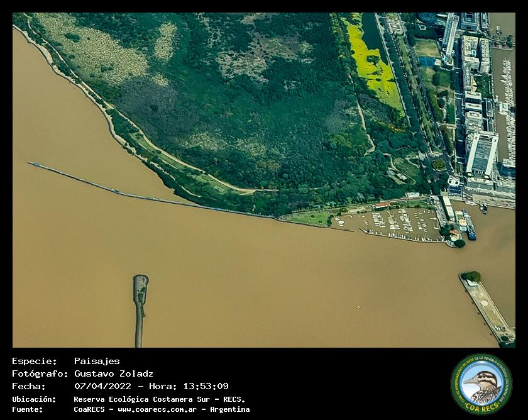
Task: Click the small jetty island in the river
Action: click(x=140, y=296)
